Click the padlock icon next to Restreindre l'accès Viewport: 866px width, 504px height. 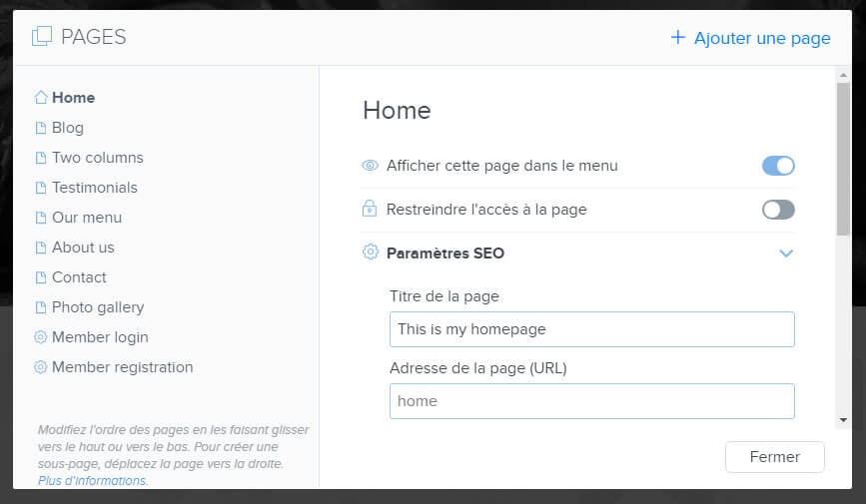[x=370, y=209]
